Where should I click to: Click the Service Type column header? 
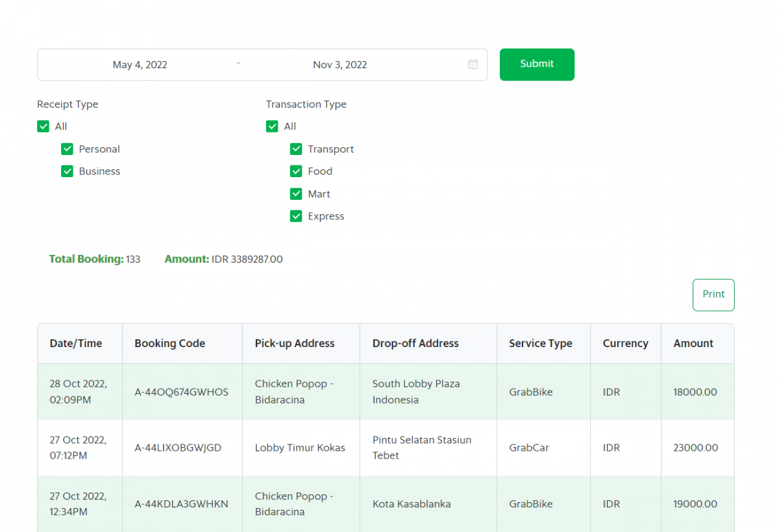pyautogui.click(x=540, y=344)
